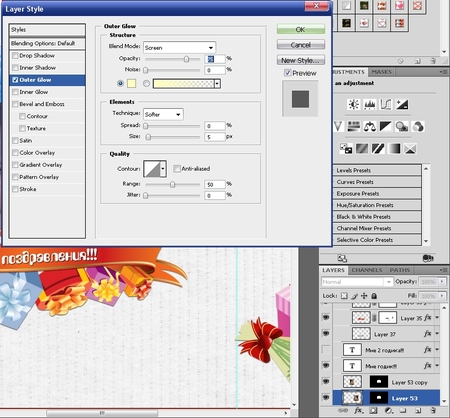
Task: Click Add layer mask icon
Action: [x=373, y=410]
